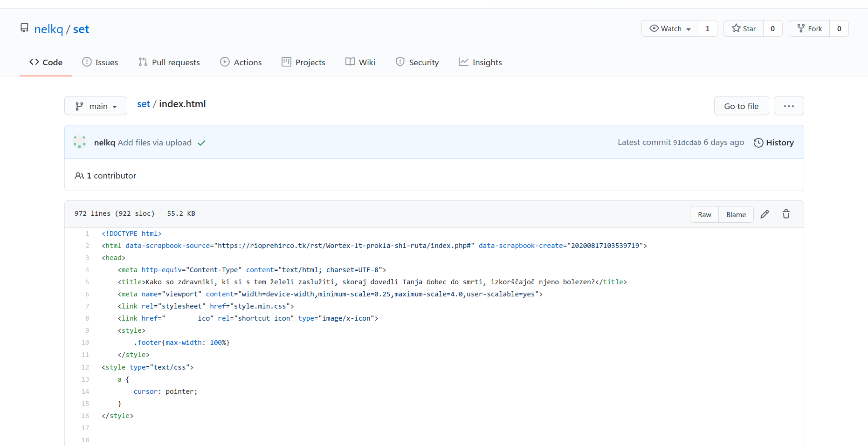Select code line number 1
The image size is (868, 446).
coord(87,233)
